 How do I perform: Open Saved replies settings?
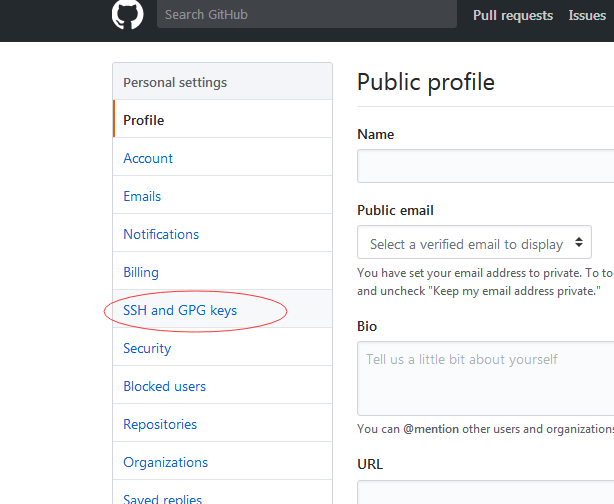(163, 498)
